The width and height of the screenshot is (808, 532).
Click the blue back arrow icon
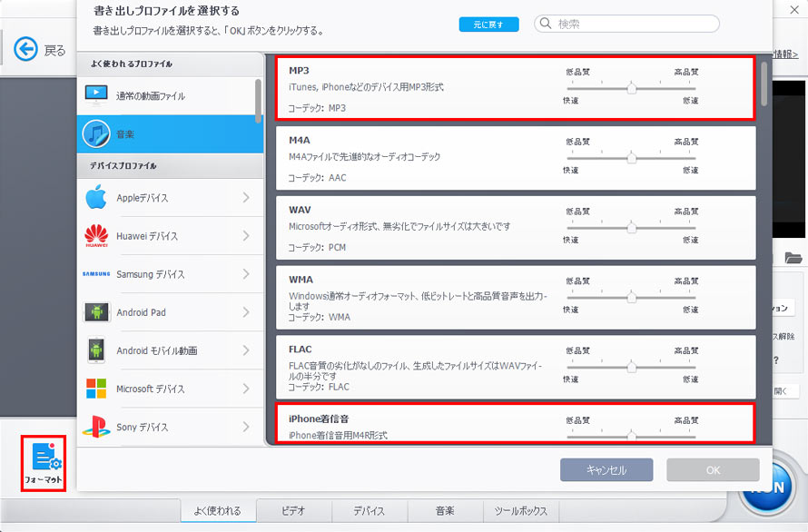click(25, 50)
